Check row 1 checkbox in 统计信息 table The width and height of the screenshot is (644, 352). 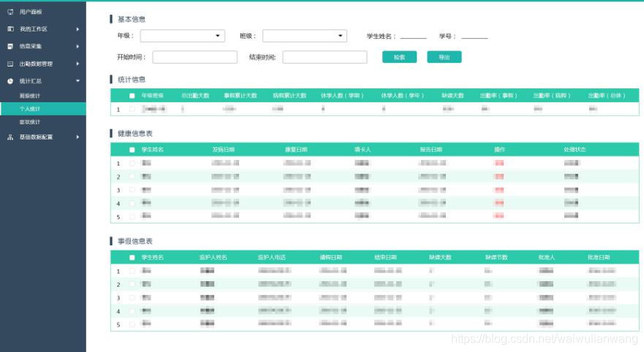[x=132, y=109]
